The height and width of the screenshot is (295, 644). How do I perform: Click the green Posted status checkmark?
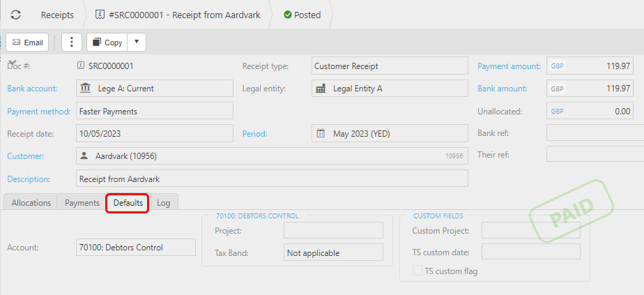(x=287, y=15)
